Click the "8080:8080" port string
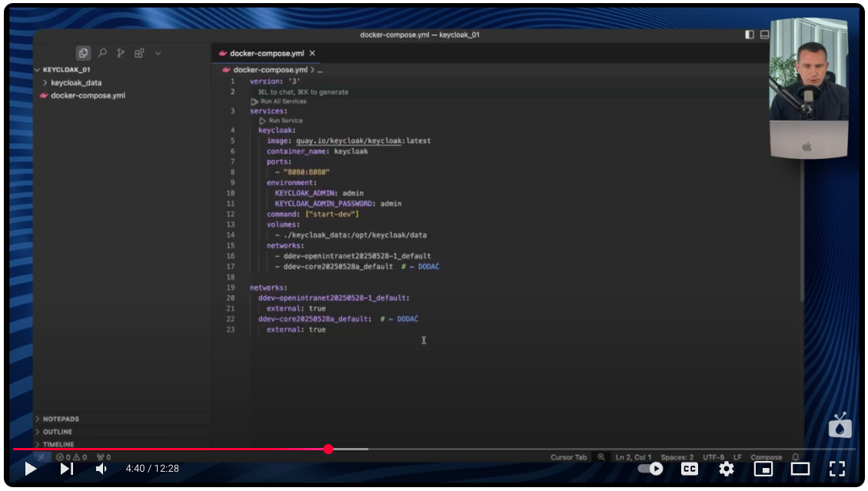This screenshot has height=491, width=868. point(307,172)
